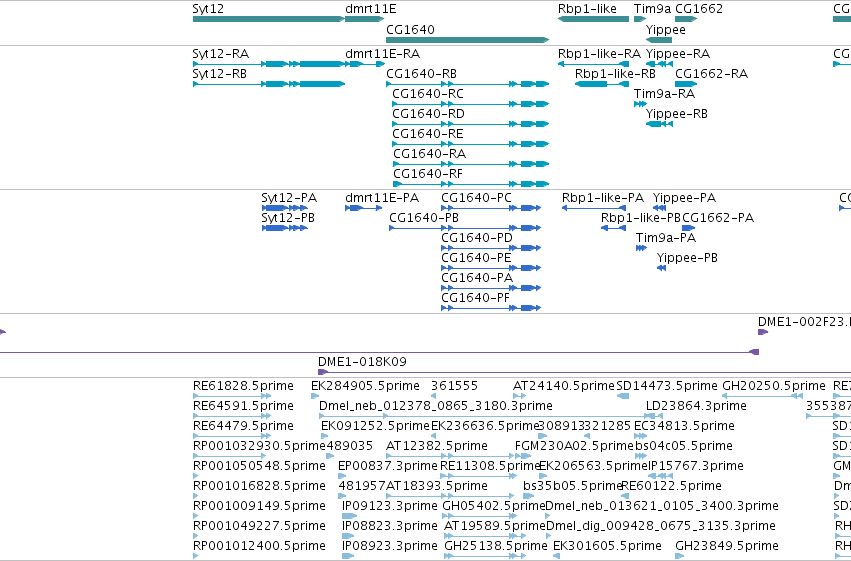Click the AT24140.5prime EST label
This screenshot has width=851, height=561.
(564, 386)
